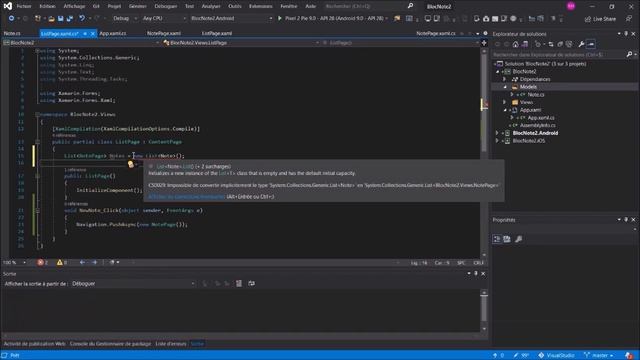Viewport: 640px width, 360px height.
Task: Open the Console du Gestionnaire de package tab
Action: click(110, 344)
